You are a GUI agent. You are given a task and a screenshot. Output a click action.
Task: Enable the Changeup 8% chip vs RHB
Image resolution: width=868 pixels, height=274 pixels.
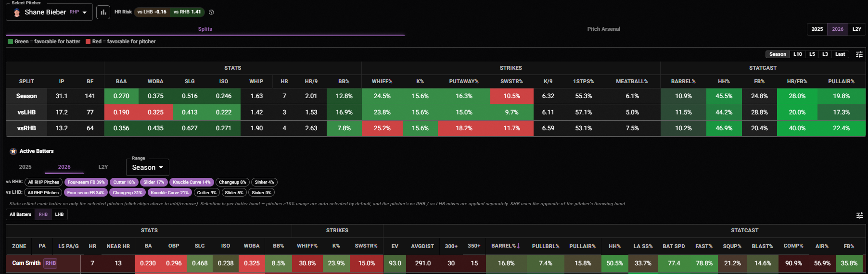click(232, 182)
